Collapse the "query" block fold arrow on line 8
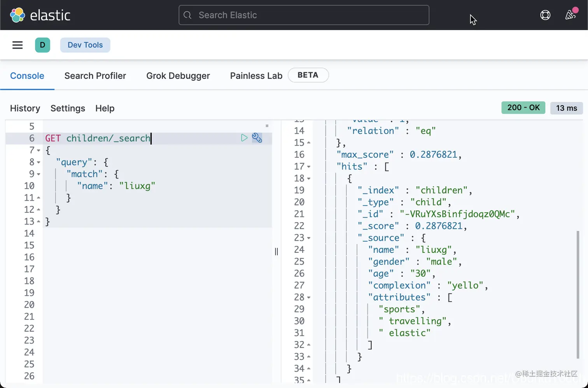 (x=38, y=162)
